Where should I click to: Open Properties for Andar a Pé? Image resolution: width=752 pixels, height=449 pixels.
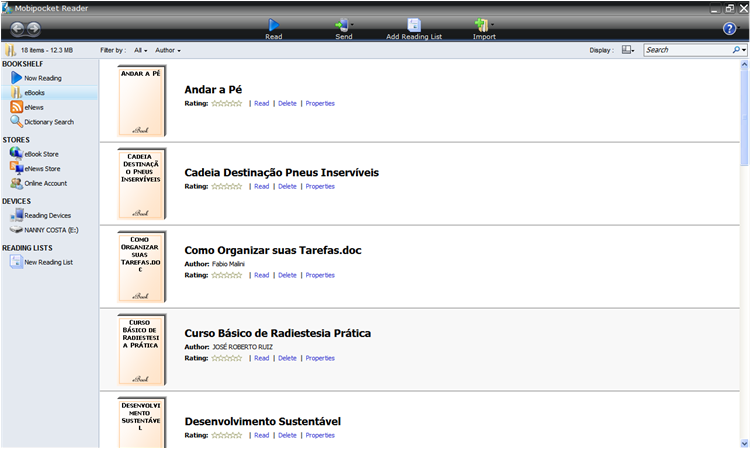pos(320,104)
